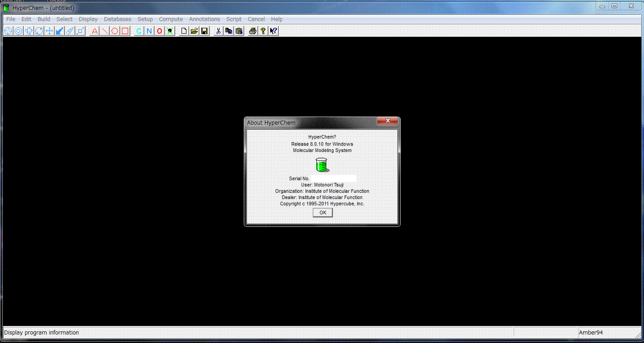644x343 pixels.
Task: Open the Edit menu
Action: pyautogui.click(x=26, y=19)
